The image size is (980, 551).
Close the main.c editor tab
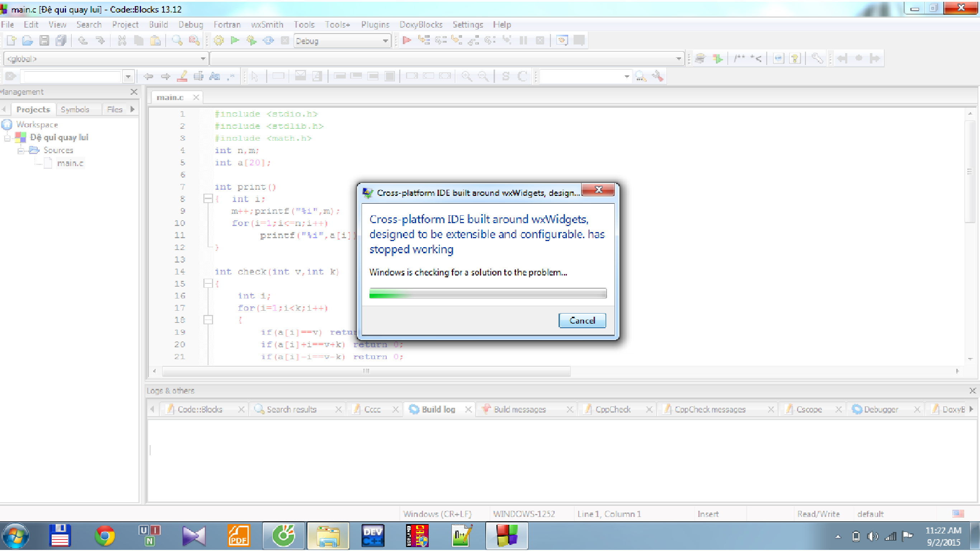[196, 98]
